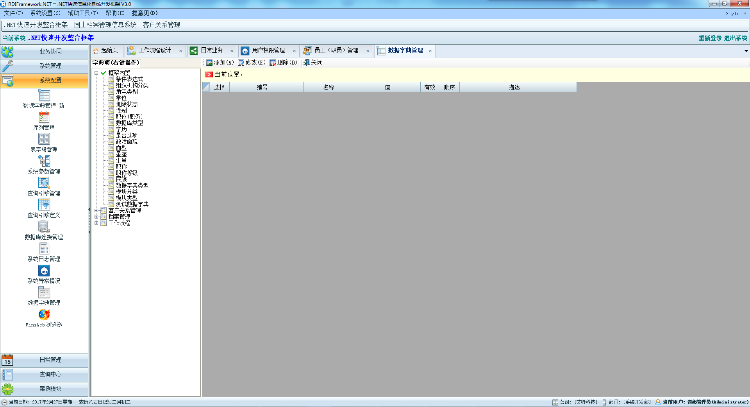Open the query analysis definition filter icon
This screenshot has height=407, width=750.
coord(44,205)
